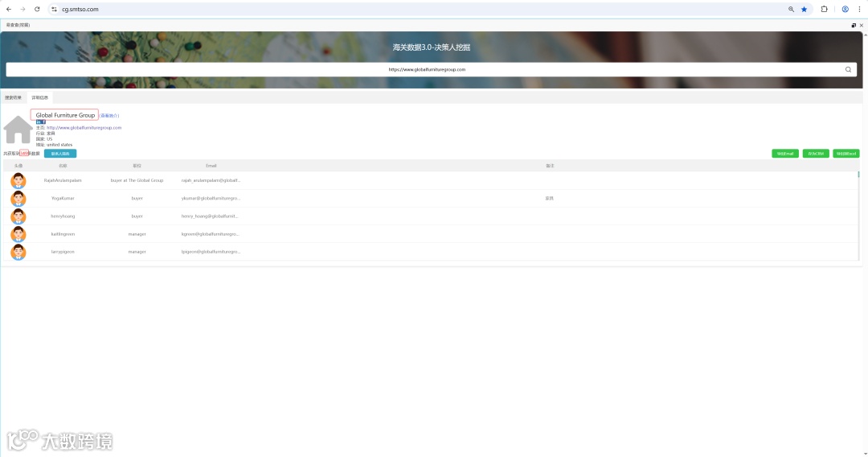Close the panel with the X icon
Image resolution: width=868 pixels, height=457 pixels.
click(x=862, y=25)
